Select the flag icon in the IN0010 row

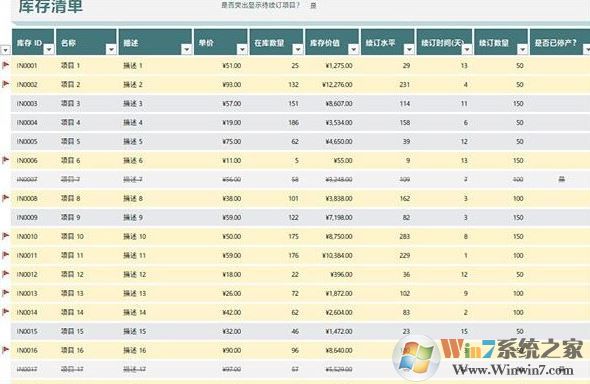coord(6,236)
